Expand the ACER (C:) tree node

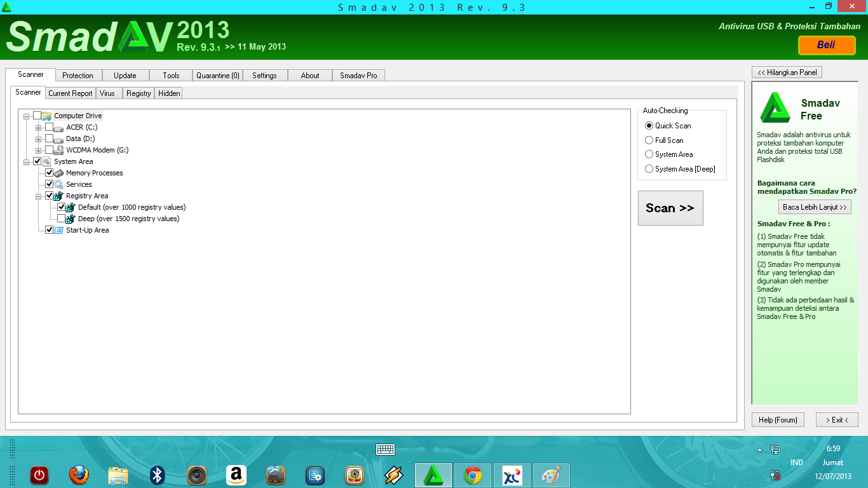click(38, 127)
